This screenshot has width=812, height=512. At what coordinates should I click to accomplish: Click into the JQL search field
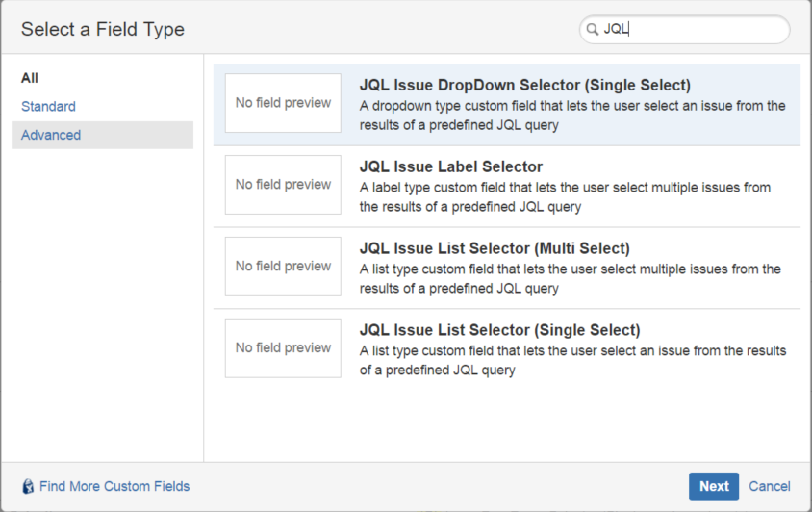(693, 30)
